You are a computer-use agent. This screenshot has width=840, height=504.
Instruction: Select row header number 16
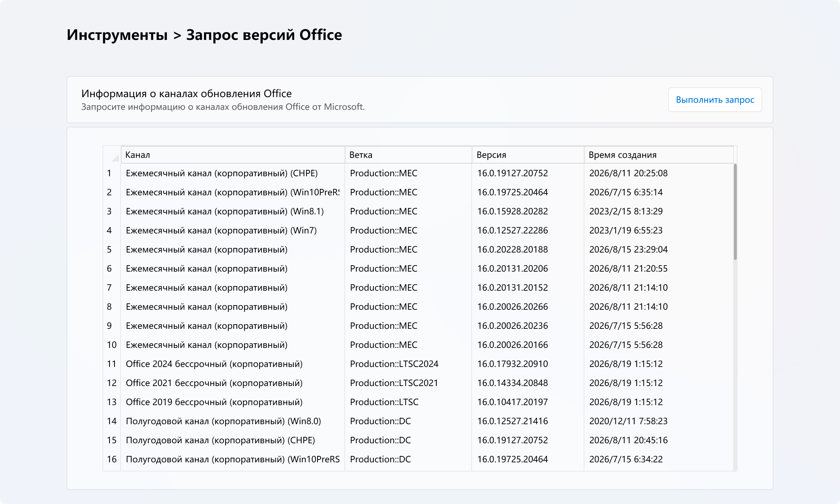pyautogui.click(x=112, y=459)
